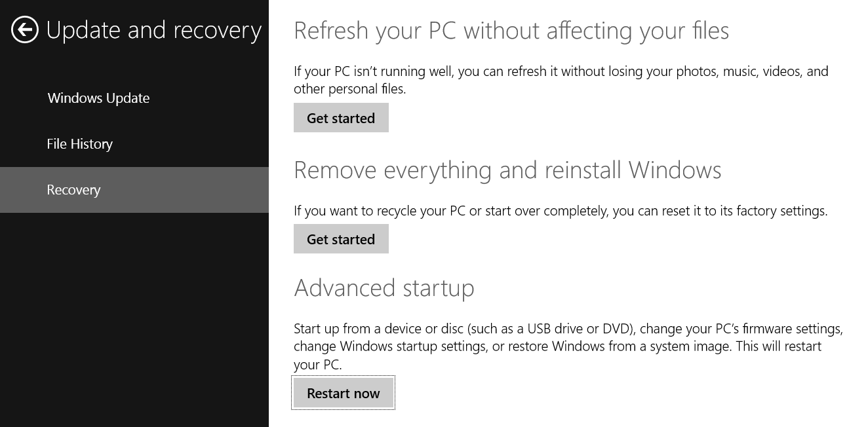868x427 pixels.
Task: Switch to the File History section
Action: click(x=79, y=143)
